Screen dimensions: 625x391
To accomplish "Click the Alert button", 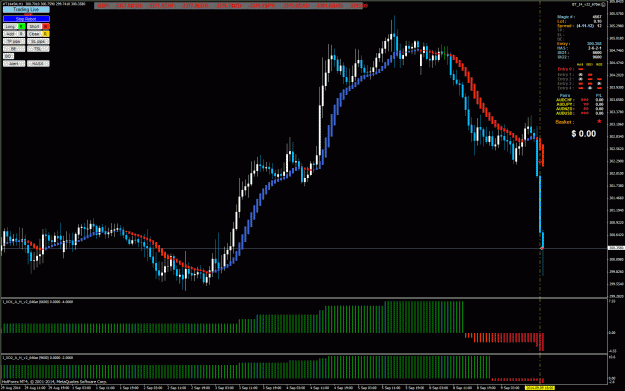I will 14,63.
